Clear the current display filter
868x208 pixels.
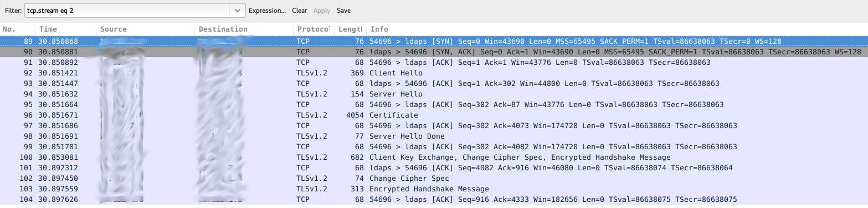300,11
